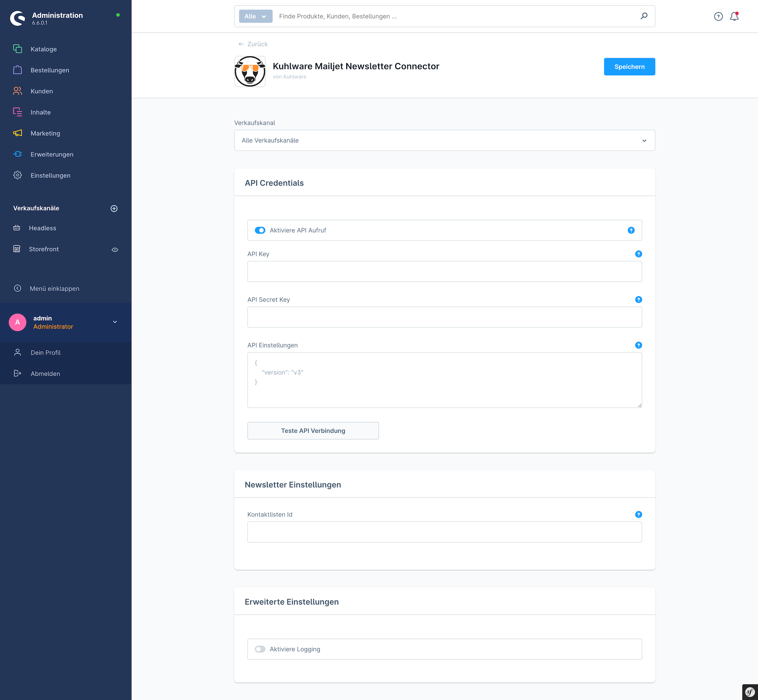Click the Kuhlware cow plugin logo
Viewport: 758px width, 700px height.
(x=250, y=71)
